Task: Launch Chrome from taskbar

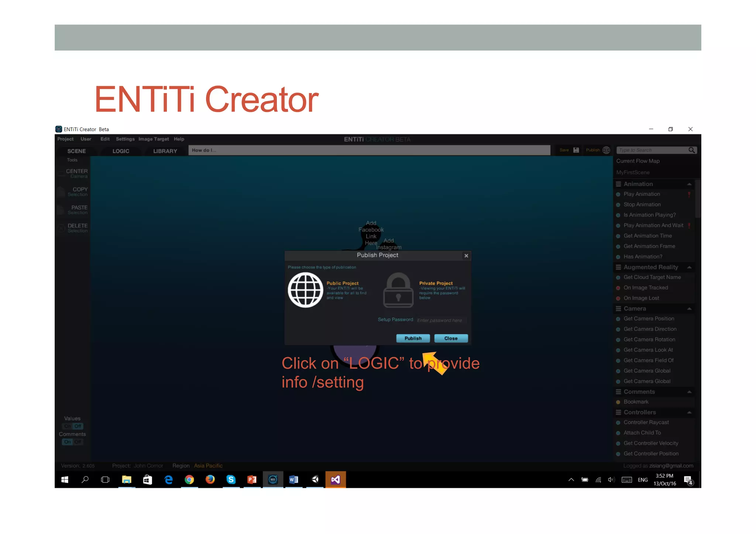Action: click(x=189, y=479)
